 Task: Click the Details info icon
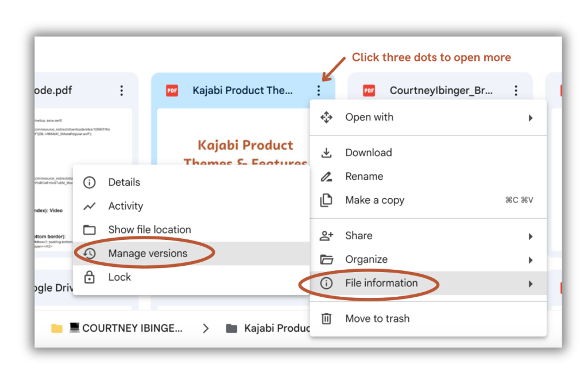click(89, 183)
